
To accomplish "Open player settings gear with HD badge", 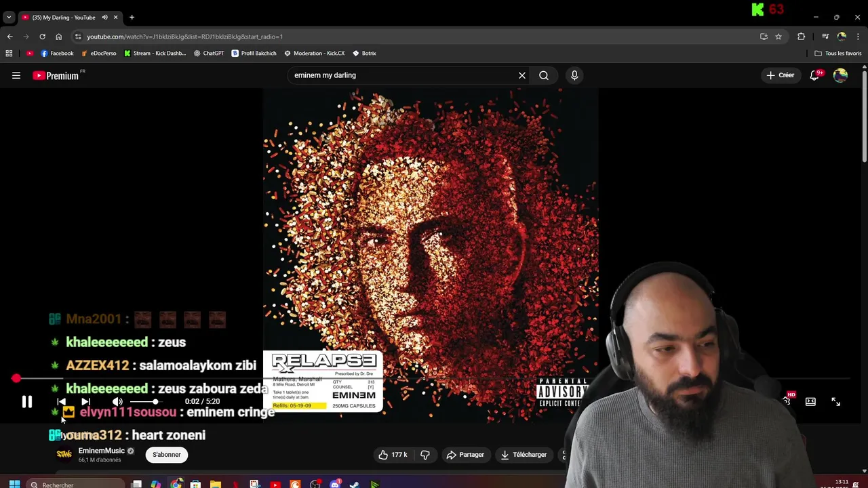I will 787,401.
